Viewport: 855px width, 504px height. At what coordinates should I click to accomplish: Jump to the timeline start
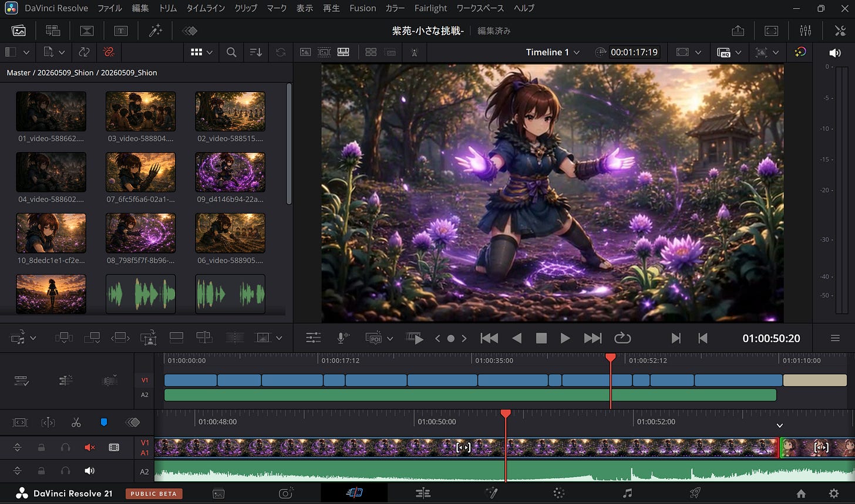489,338
